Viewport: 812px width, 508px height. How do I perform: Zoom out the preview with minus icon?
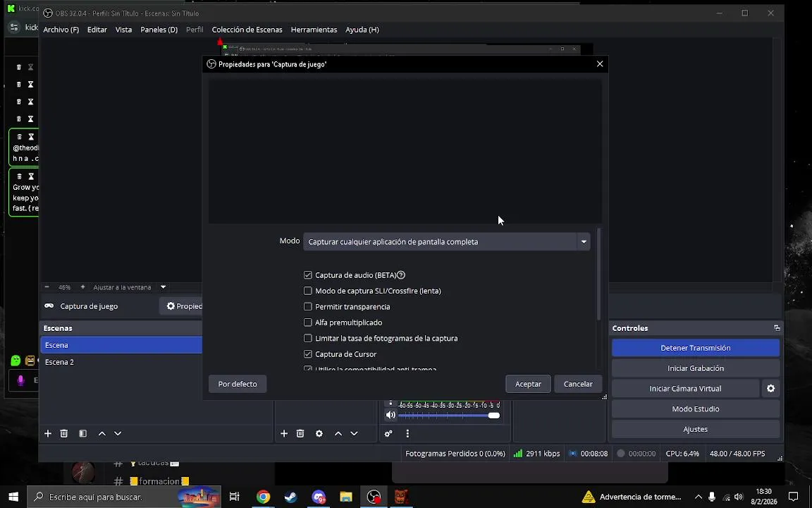tap(47, 286)
